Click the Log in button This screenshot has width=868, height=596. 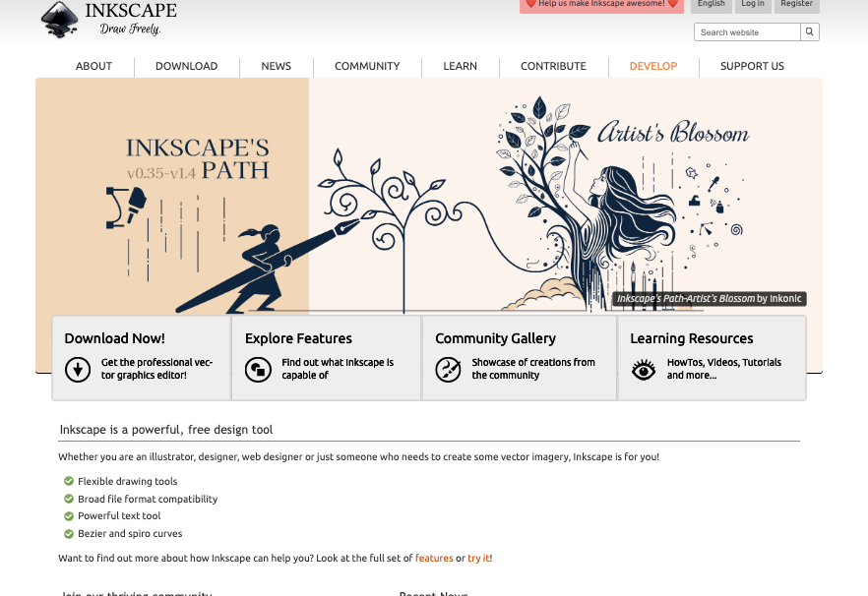coord(753,5)
